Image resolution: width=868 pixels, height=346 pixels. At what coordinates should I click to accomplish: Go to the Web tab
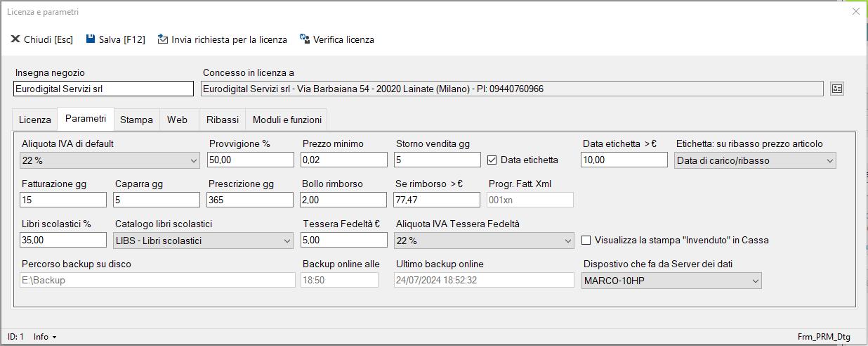click(x=178, y=120)
